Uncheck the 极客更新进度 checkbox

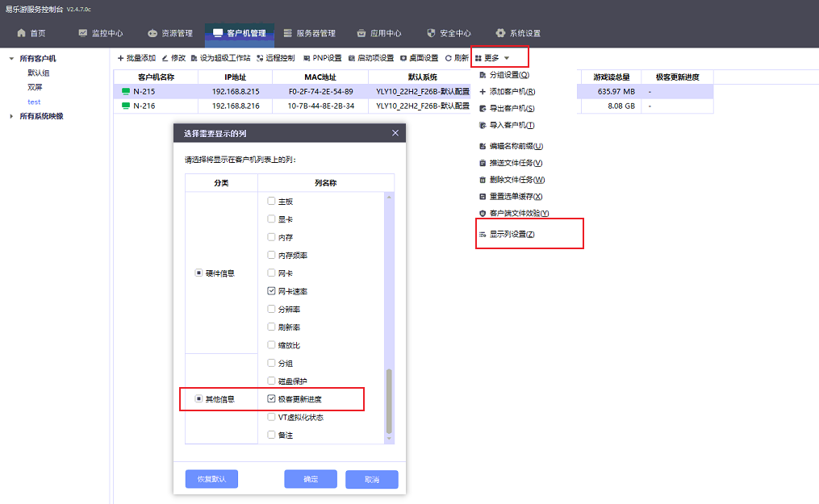click(x=271, y=398)
